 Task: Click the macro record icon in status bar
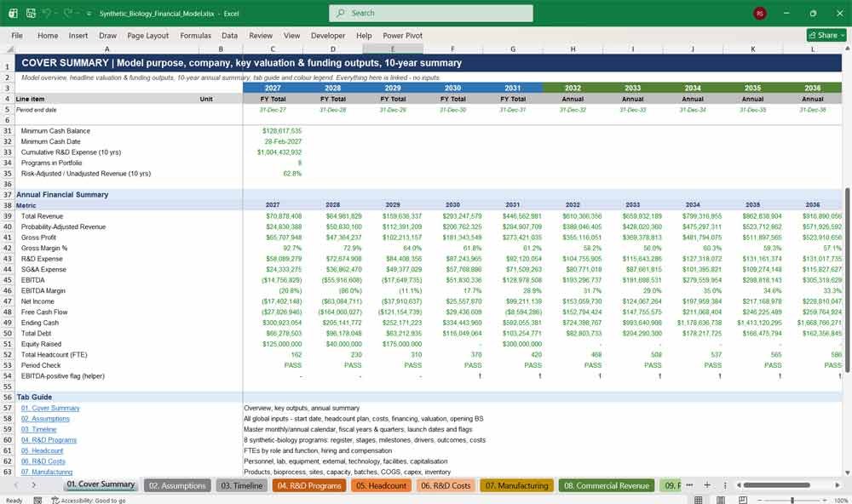click(37, 501)
